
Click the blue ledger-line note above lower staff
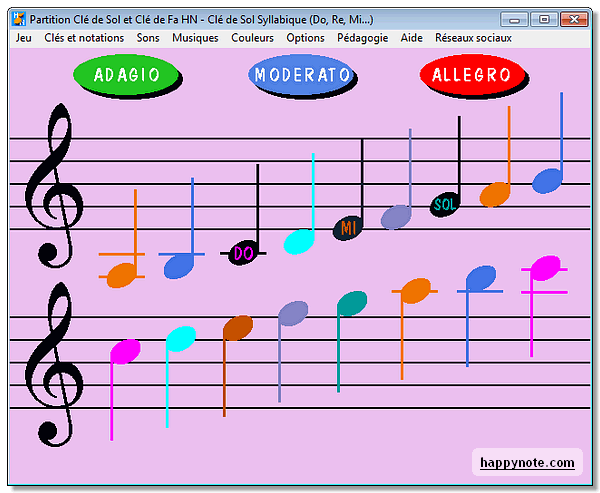pos(481,278)
